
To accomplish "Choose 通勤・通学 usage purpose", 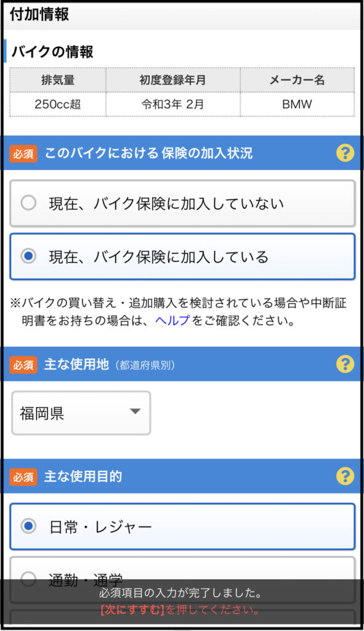I will [182, 579].
